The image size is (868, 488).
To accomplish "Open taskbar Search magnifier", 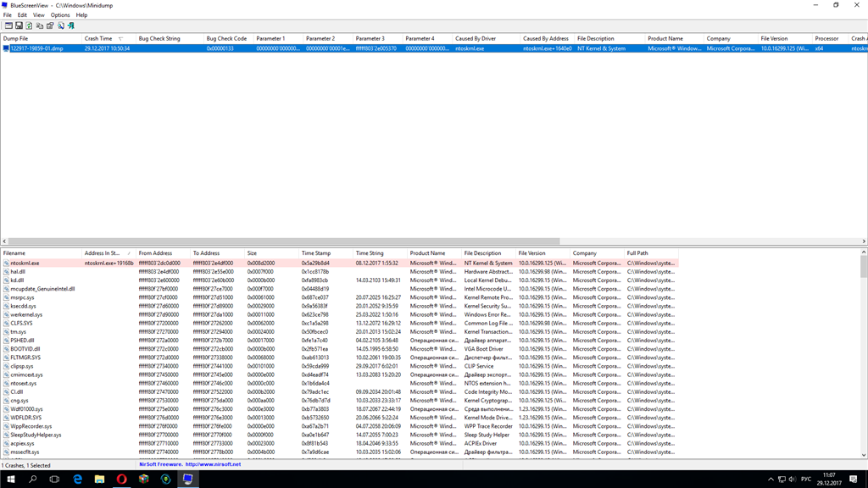I will tap(33, 480).
